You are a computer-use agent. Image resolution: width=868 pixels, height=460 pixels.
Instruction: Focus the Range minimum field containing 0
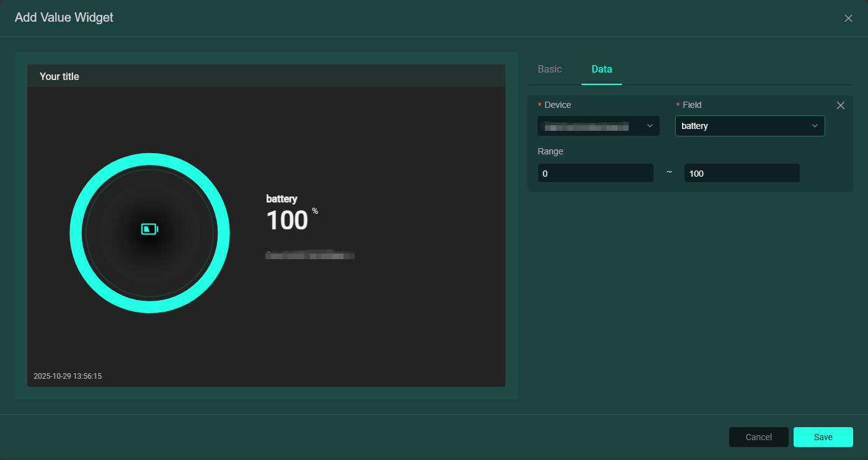[595, 174]
